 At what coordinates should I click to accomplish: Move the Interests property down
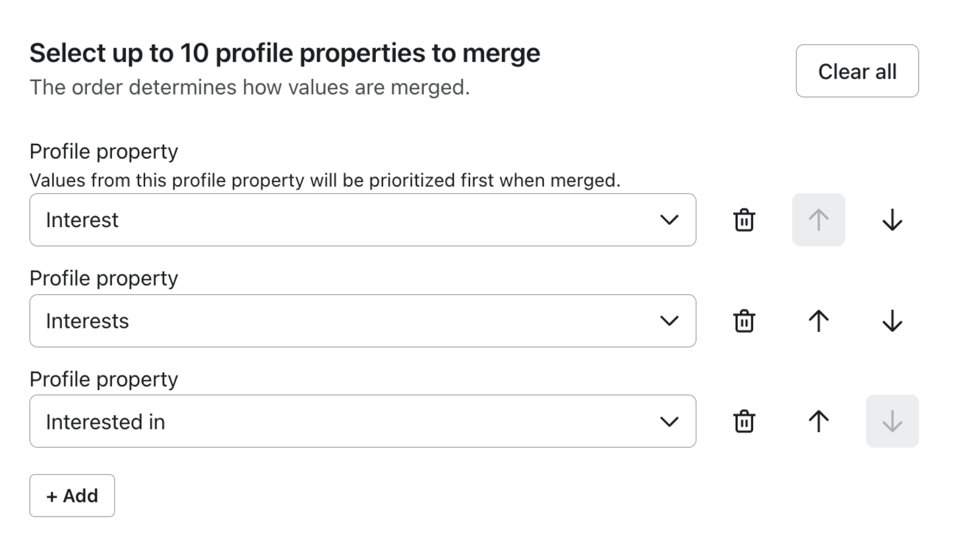[x=892, y=321]
